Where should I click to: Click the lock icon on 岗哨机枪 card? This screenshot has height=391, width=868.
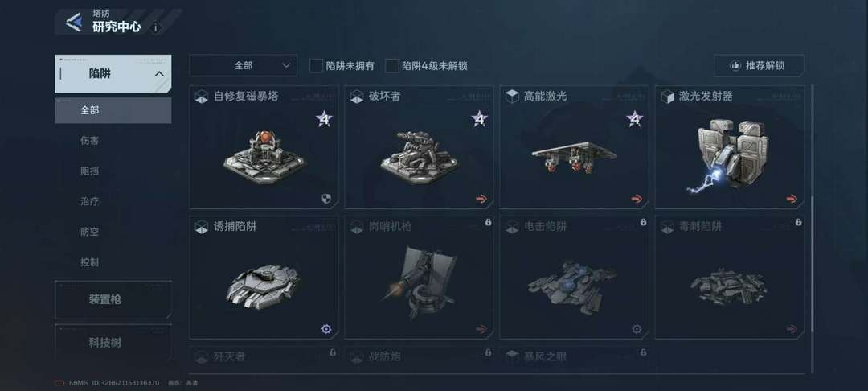pyautogui.click(x=489, y=222)
